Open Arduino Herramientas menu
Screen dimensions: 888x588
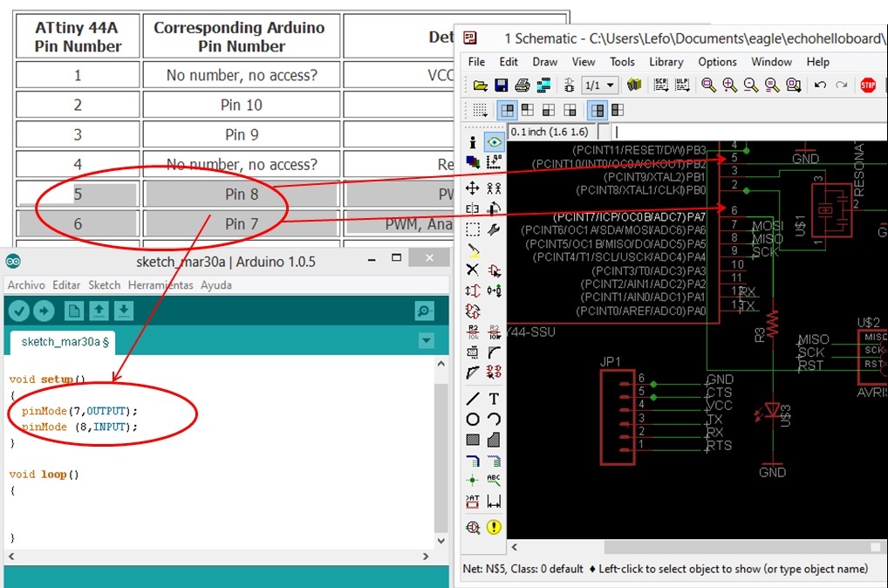pos(161,285)
